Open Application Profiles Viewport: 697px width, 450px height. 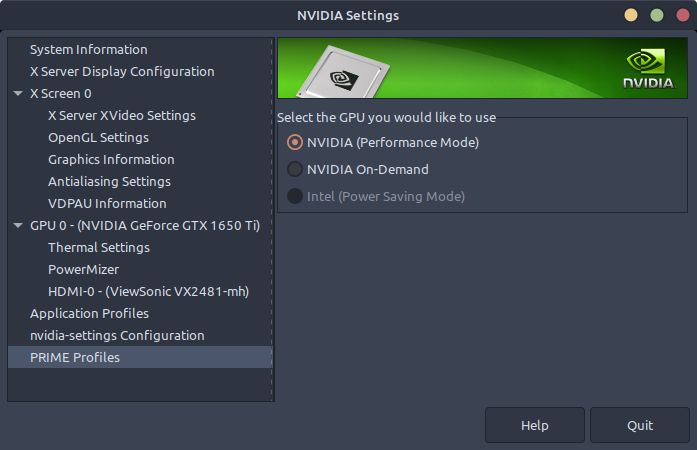tap(89, 314)
